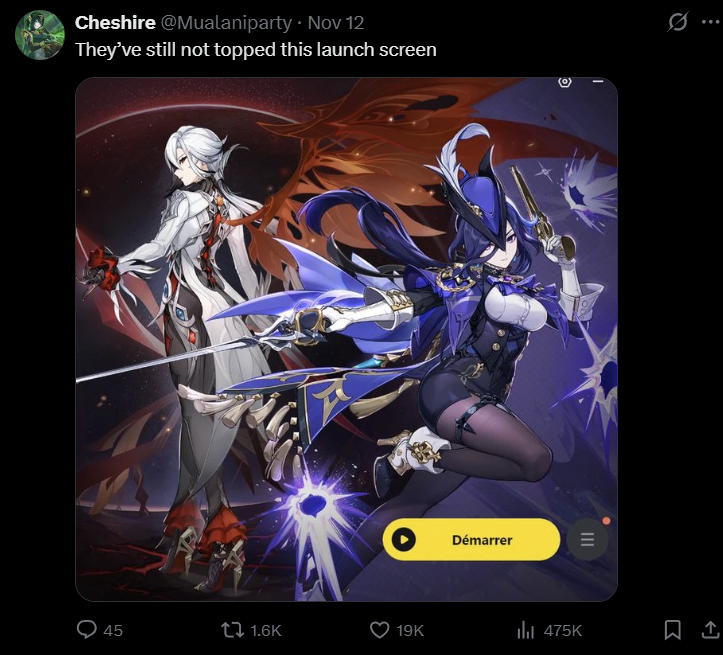Like the post with the heart icon
The height and width of the screenshot is (655, 723).
click(x=379, y=630)
